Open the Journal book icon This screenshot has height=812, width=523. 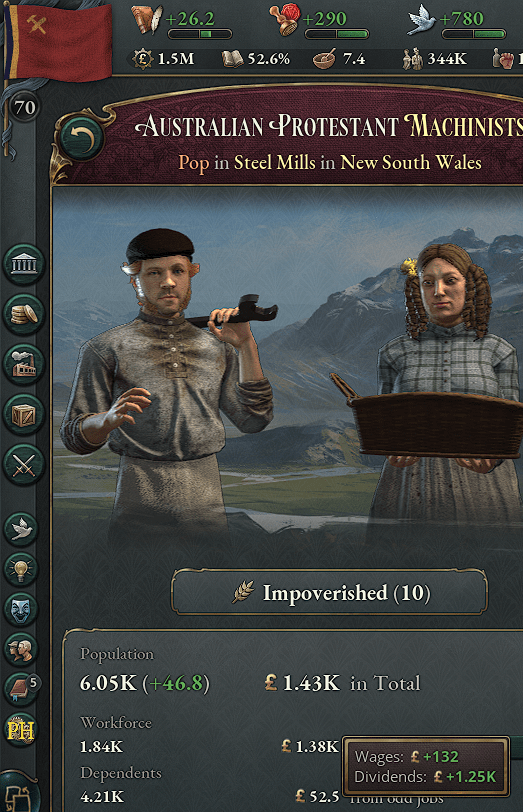point(21,689)
